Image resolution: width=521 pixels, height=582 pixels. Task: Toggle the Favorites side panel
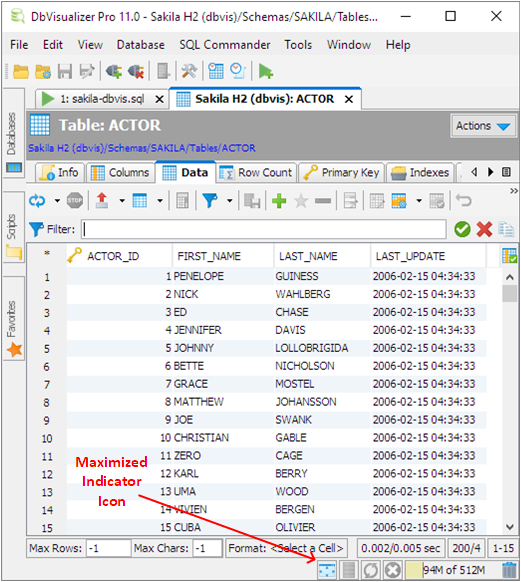tap(13, 327)
